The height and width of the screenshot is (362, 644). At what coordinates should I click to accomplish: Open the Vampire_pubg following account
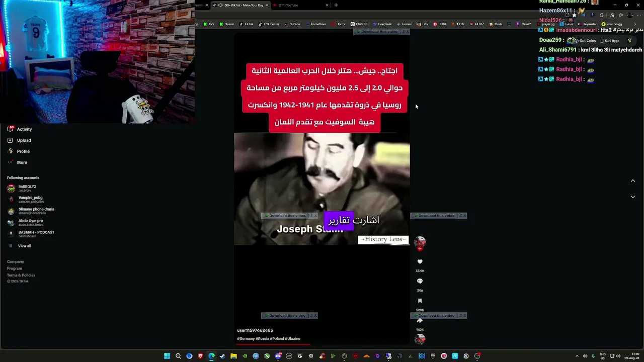pyautogui.click(x=26, y=200)
